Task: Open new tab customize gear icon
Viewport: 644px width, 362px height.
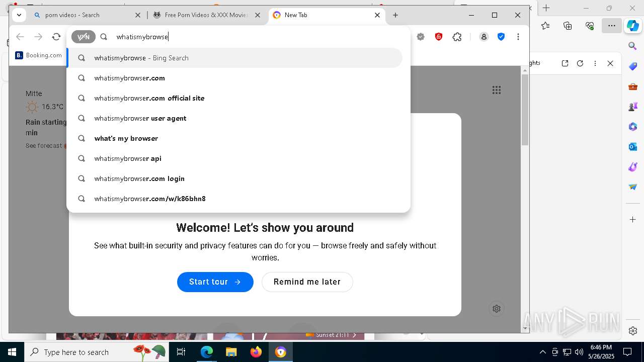Action: click(x=497, y=309)
